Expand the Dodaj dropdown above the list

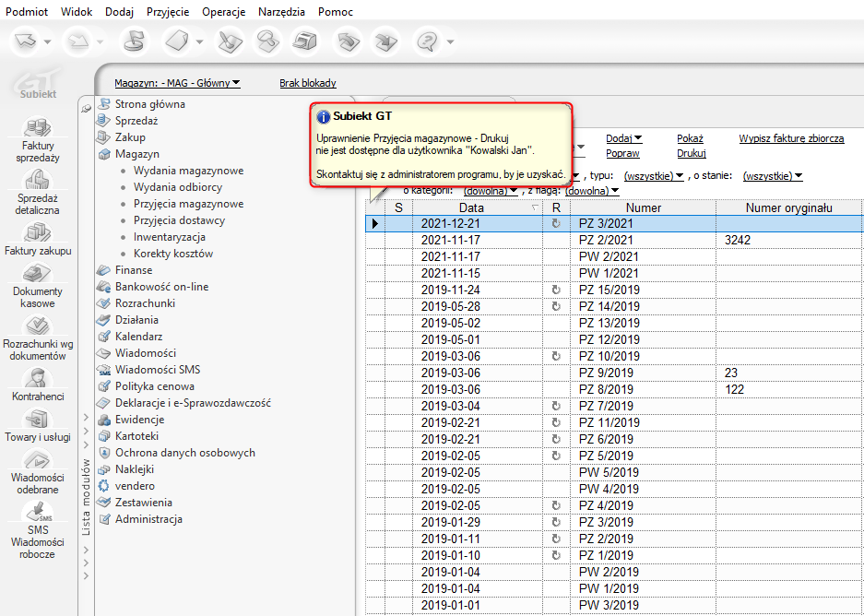pos(623,138)
